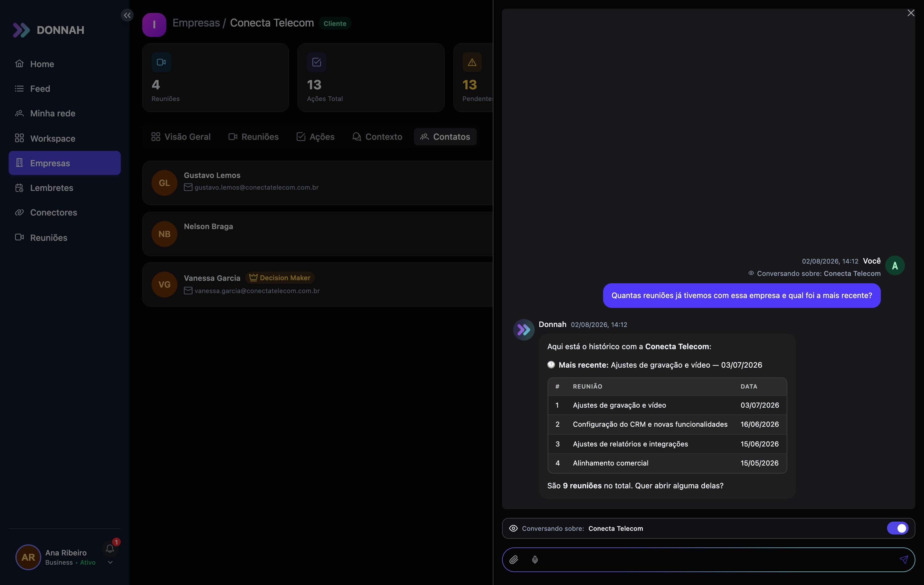Click the Donnah assistant avatar in chat
The height and width of the screenshot is (585, 924).
pyautogui.click(x=524, y=330)
